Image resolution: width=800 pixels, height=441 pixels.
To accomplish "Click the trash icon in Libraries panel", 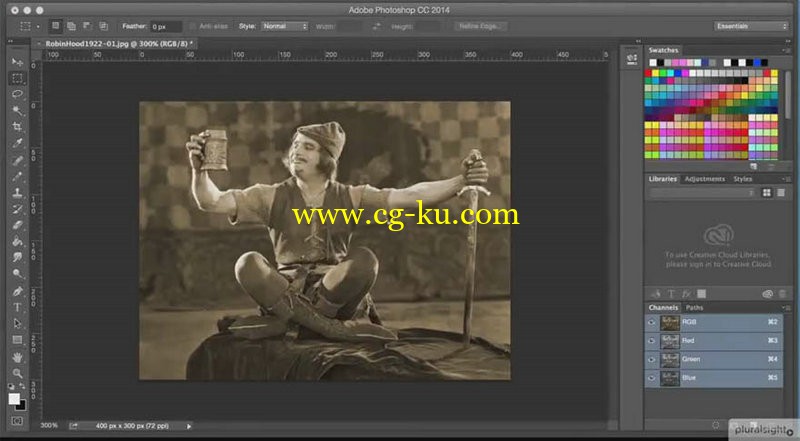I will [x=782, y=293].
